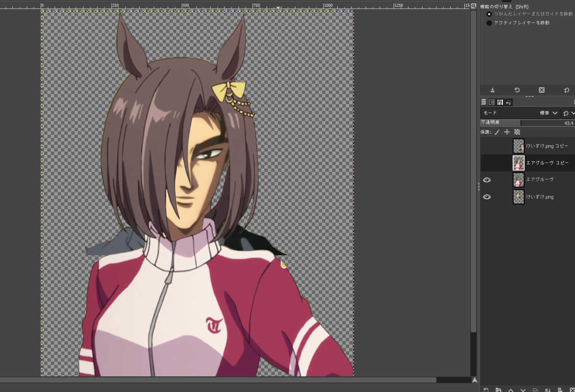Open the Undo History tab
The height and width of the screenshot is (392, 575).
(x=508, y=102)
